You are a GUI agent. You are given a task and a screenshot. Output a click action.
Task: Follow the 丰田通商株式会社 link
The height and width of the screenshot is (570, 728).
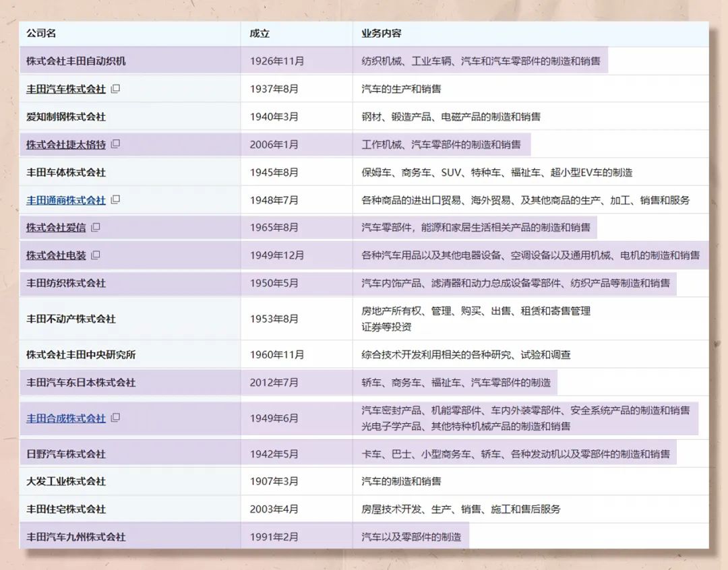[66, 200]
